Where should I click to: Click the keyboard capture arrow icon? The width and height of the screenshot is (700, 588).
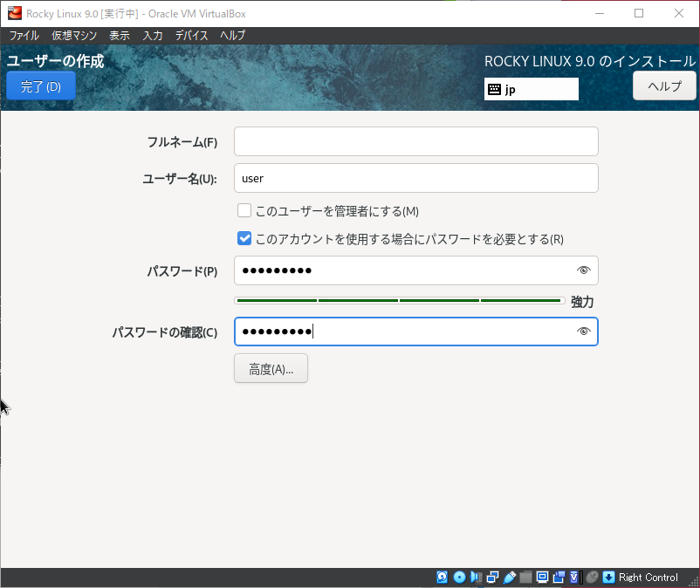coord(608,577)
